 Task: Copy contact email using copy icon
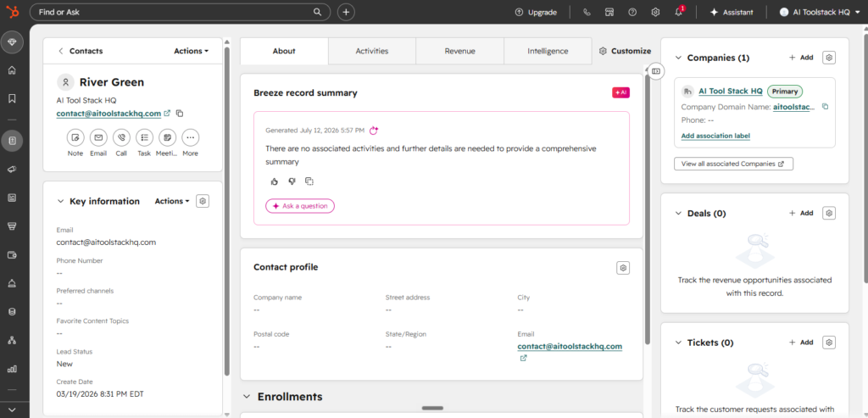tap(180, 114)
